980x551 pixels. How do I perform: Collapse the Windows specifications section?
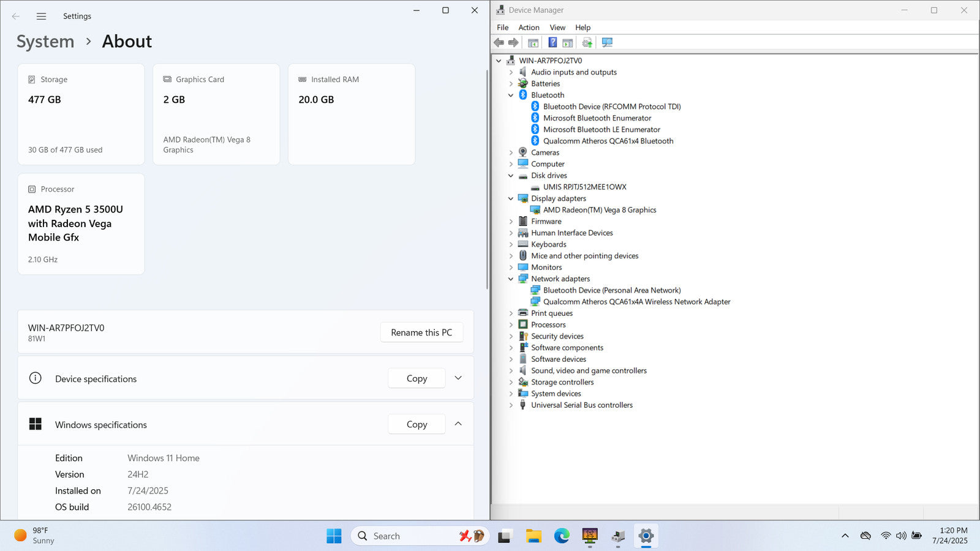pos(458,424)
